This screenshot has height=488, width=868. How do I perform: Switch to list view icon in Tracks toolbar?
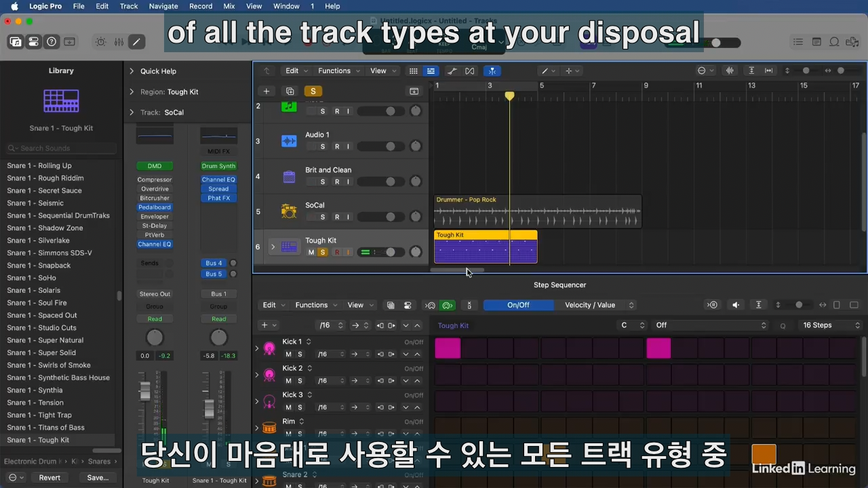tap(431, 71)
